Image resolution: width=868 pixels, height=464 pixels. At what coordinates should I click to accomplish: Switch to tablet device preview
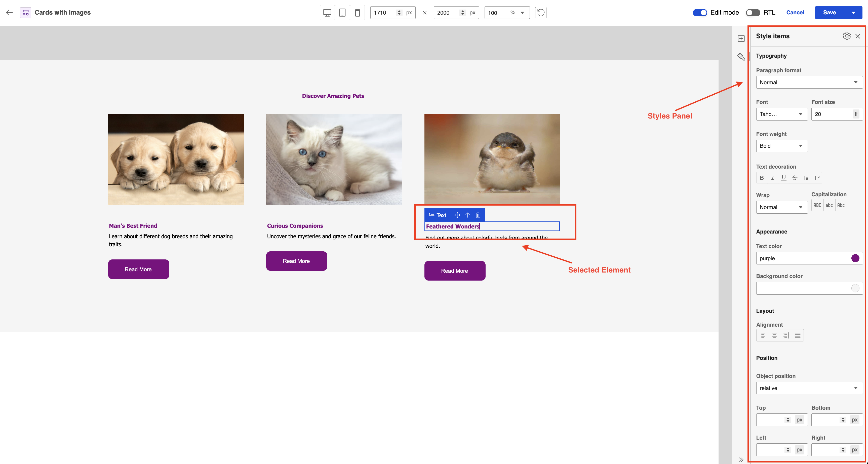342,13
